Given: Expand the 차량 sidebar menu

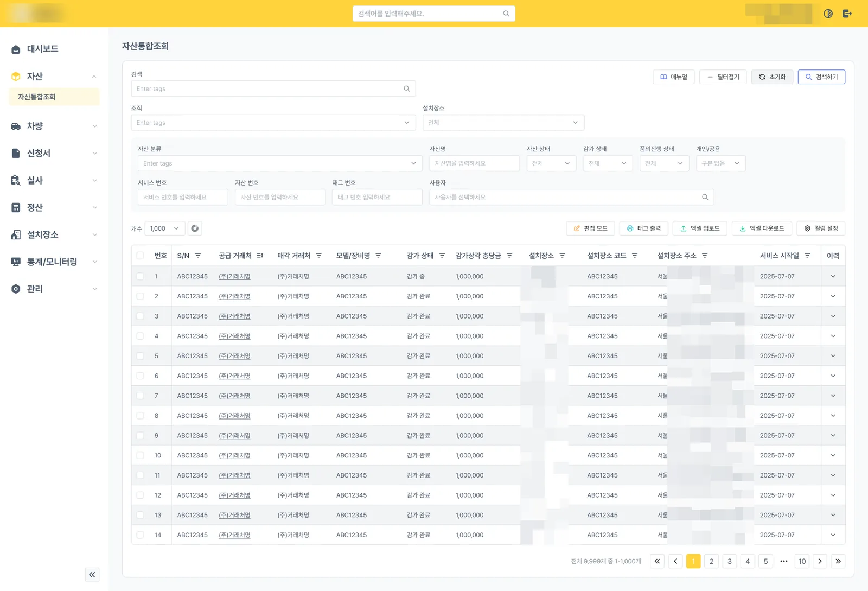Looking at the screenshot, I should [x=54, y=126].
